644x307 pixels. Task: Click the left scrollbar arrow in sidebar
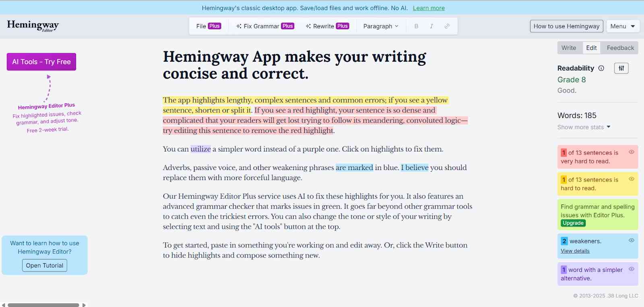click(x=4, y=305)
